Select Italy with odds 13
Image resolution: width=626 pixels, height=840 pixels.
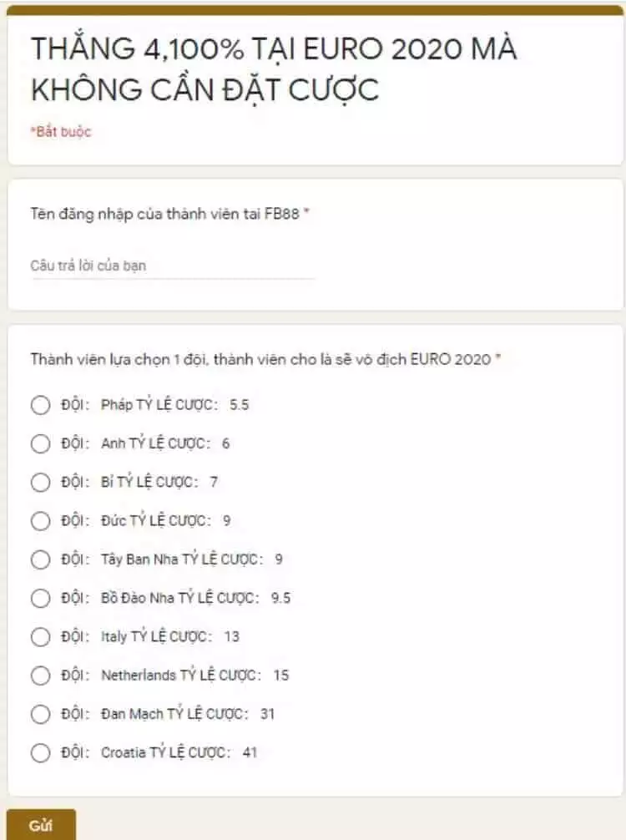[x=40, y=637]
